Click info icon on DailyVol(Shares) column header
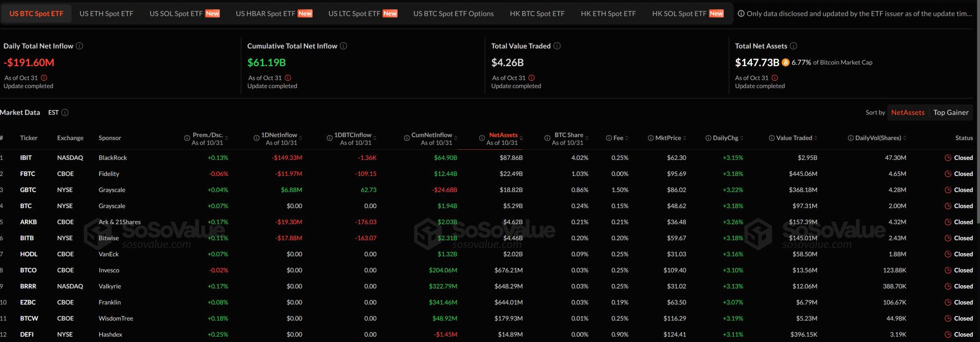Image resolution: width=980 pixels, height=342 pixels. point(851,138)
